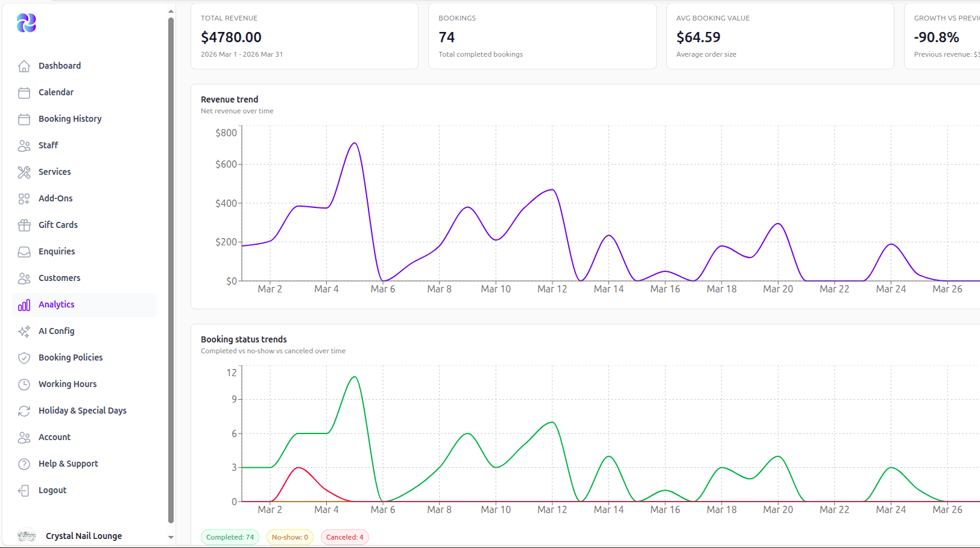The image size is (980, 548).
Task: Click the Logout door icon
Action: pyautogui.click(x=24, y=490)
